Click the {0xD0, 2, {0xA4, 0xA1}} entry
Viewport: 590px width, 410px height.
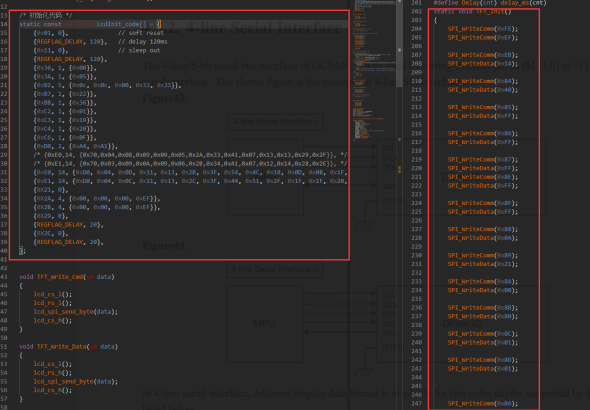tap(76, 146)
